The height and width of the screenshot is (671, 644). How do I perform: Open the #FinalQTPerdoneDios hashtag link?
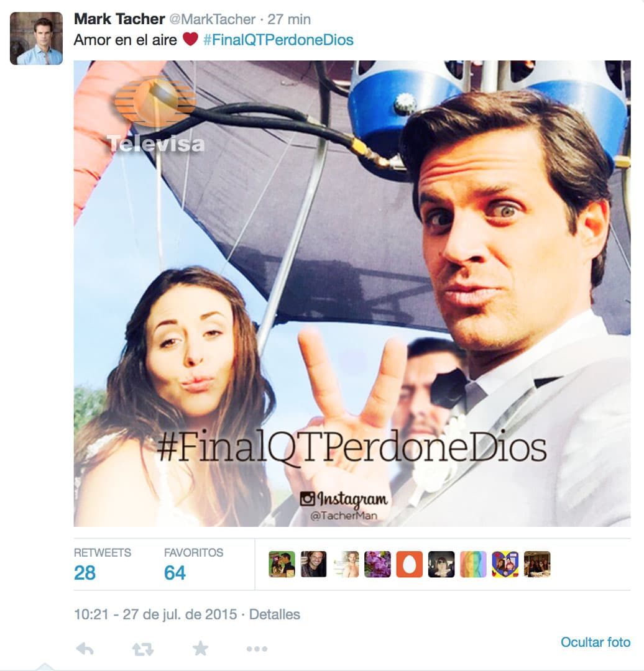(x=278, y=40)
